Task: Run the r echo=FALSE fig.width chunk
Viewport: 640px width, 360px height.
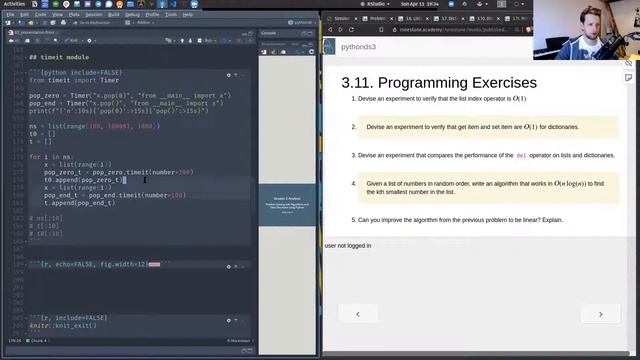Action: [243, 267]
